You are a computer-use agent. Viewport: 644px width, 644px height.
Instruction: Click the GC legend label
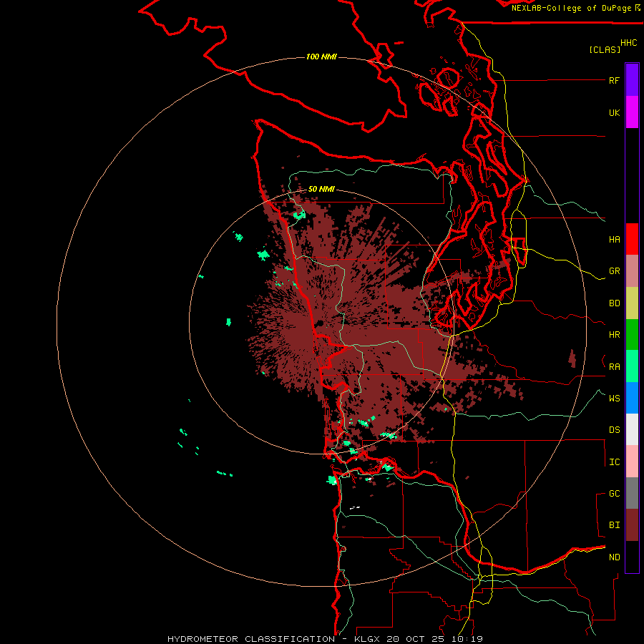614,494
